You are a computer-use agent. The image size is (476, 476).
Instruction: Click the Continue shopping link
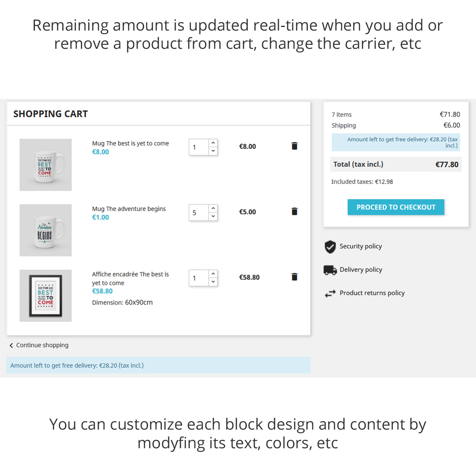click(42, 345)
